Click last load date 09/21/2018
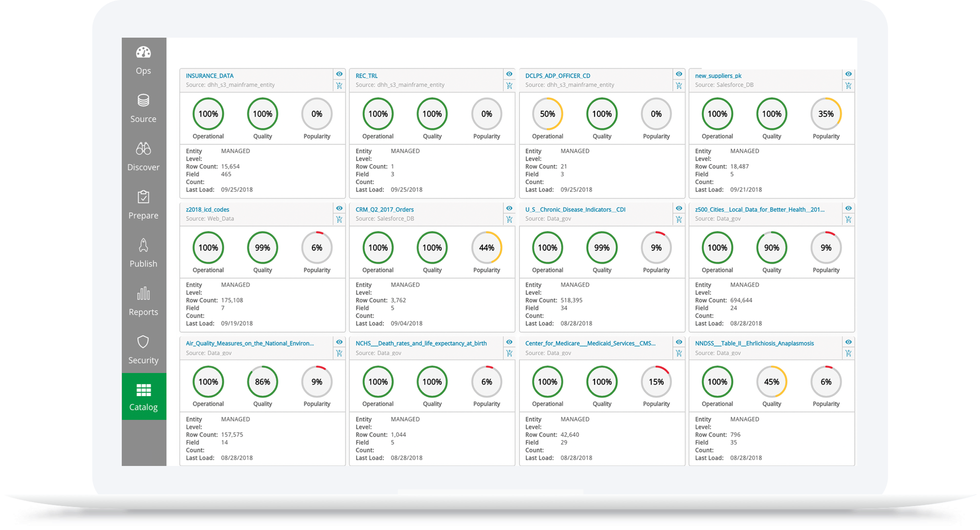This screenshot has height=530, width=980. coord(746,190)
